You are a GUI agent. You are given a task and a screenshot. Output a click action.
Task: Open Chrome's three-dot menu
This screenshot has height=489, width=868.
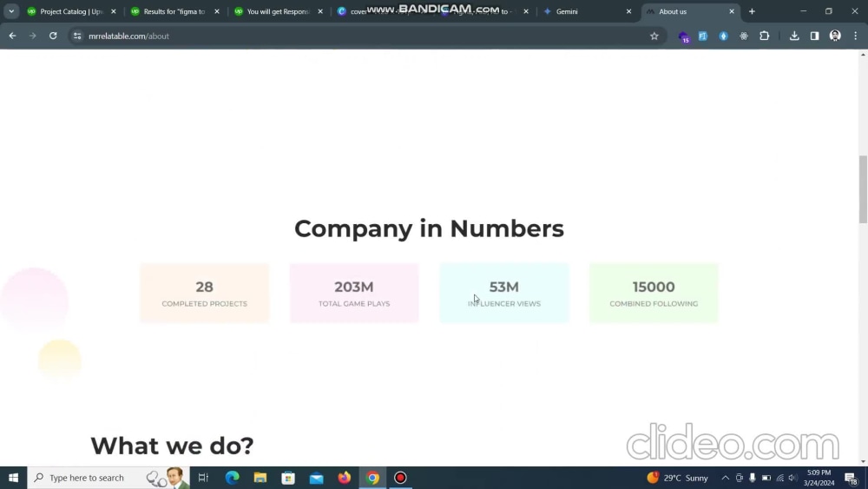(x=856, y=36)
